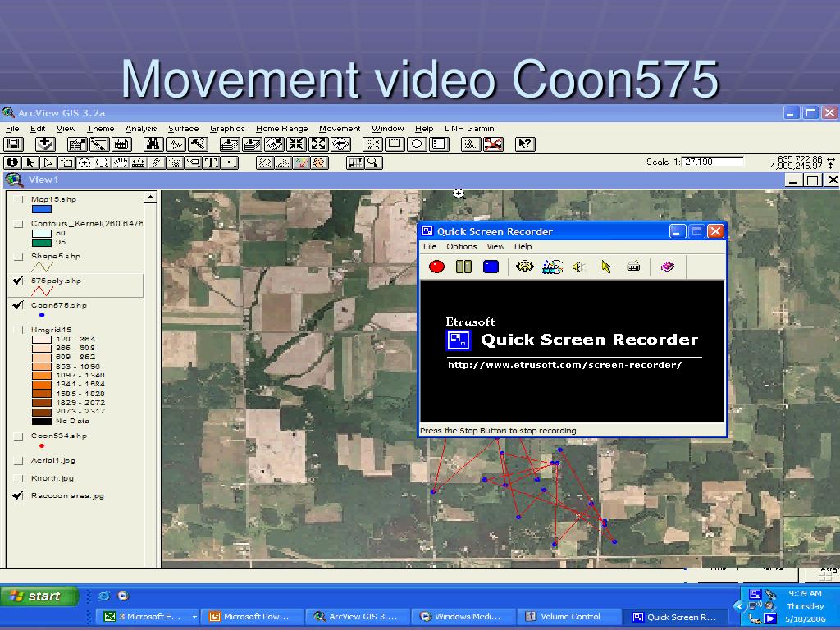Click the keyboard hotkeys icon in Quick Screen Recorder

pos(633,267)
